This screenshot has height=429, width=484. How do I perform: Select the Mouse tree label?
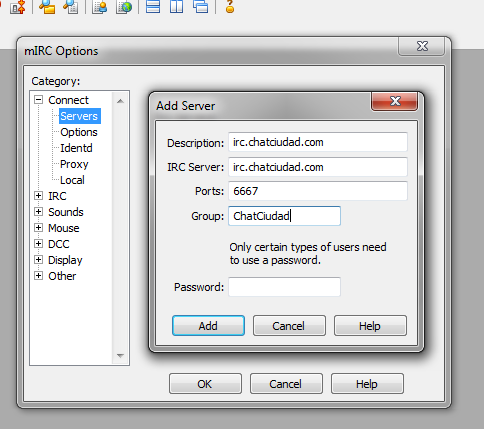pos(64,228)
